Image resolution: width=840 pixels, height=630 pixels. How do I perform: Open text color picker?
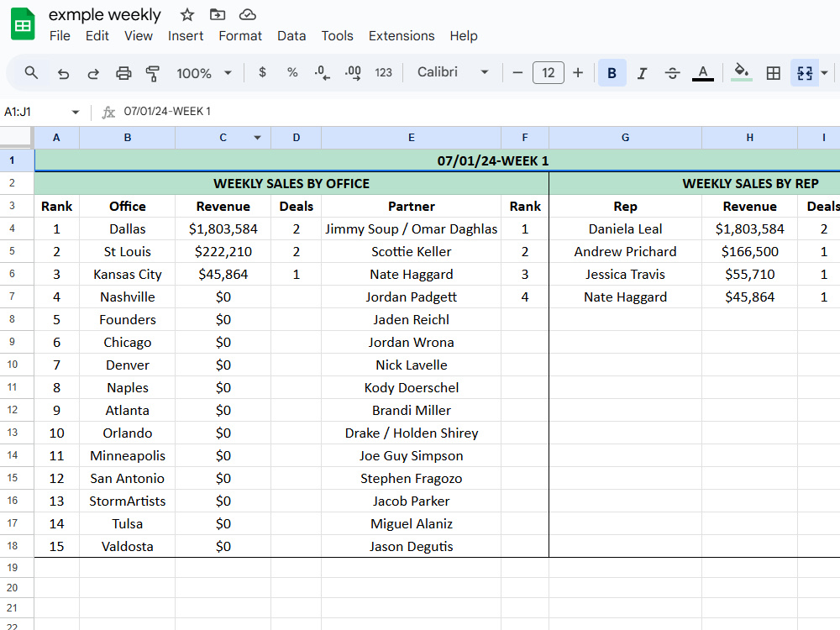click(x=703, y=73)
